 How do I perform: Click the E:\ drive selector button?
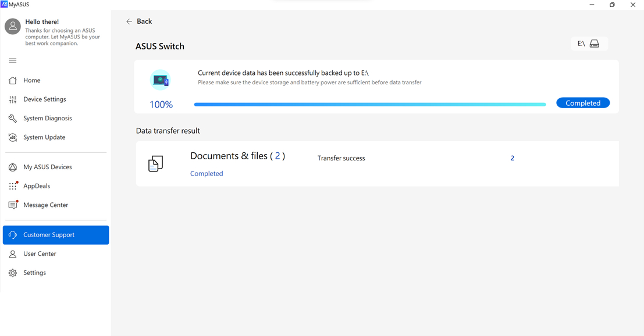(x=589, y=44)
